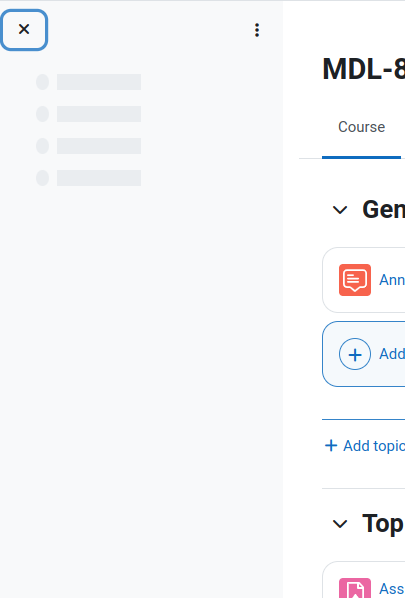
Task: Click the Add activity or resource text
Action: [392, 354]
